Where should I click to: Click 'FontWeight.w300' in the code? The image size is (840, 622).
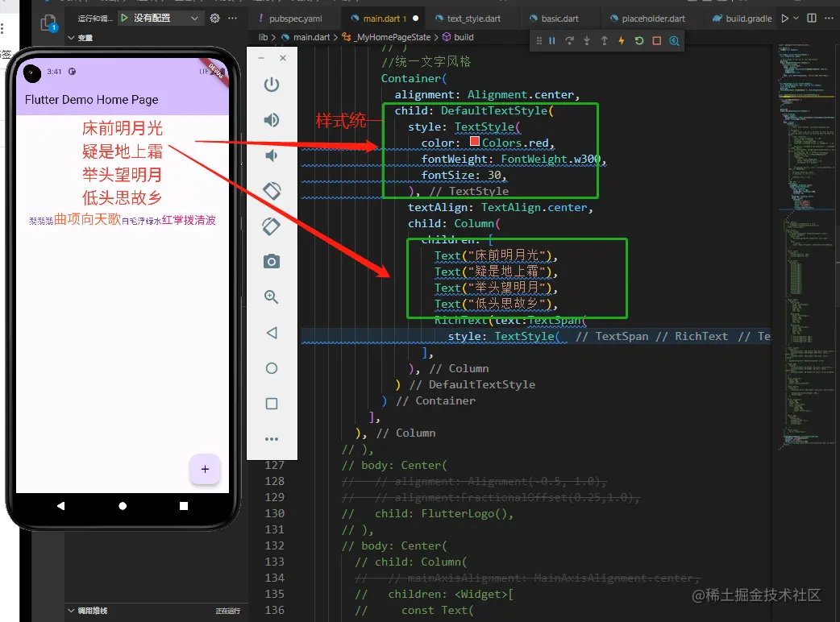(551, 159)
